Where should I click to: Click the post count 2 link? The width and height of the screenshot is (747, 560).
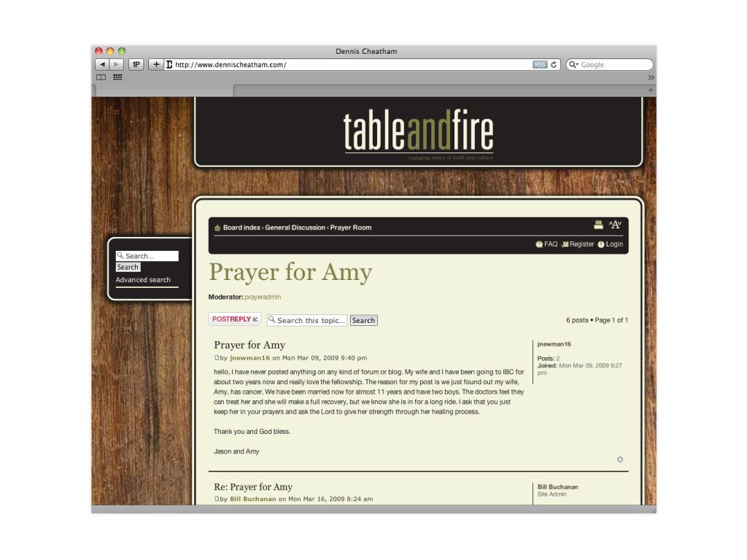coord(558,359)
